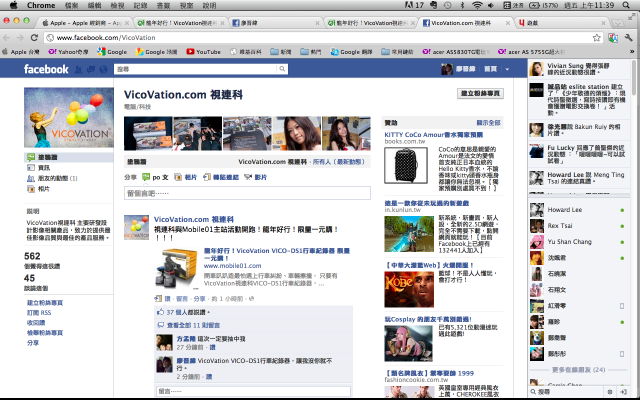The image size is (640, 400).
Task: Expand 更多在線朋友 (24) in chat list
Action: pos(578,370)
